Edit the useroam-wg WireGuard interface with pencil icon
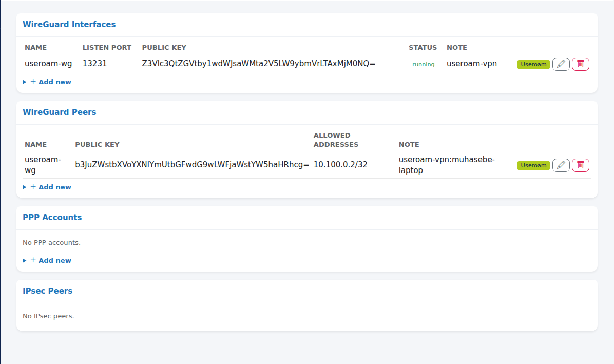Screen dimensions: 614x364 pyautogui.click(x=561, y=64)
